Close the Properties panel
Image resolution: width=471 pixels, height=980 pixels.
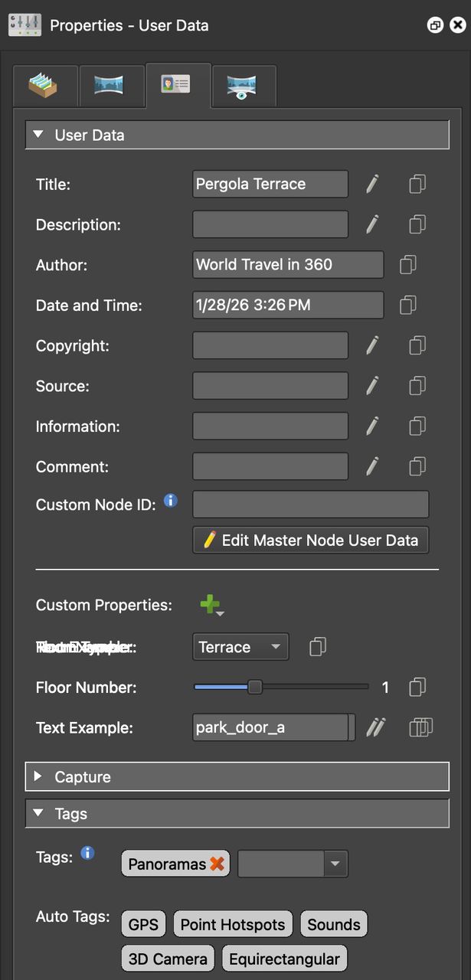(x=457, y=25)
